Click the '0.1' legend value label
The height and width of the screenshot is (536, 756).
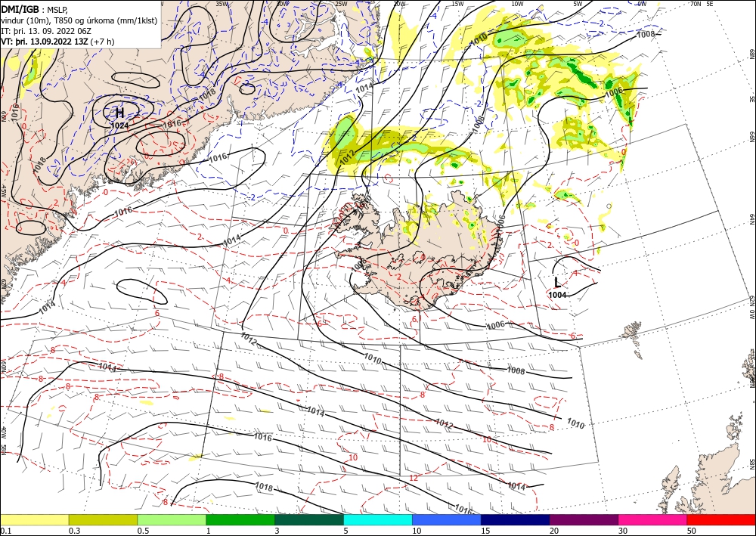coord(5,531)
